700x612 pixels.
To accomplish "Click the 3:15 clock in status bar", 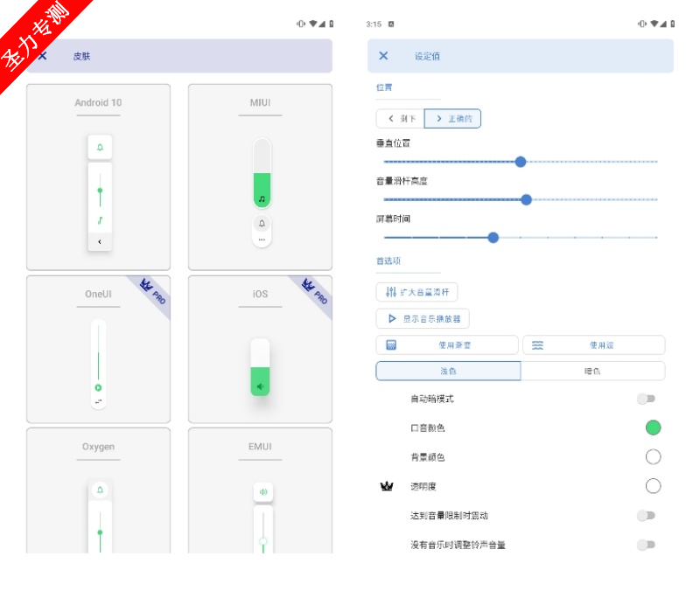I will point(374,24).
